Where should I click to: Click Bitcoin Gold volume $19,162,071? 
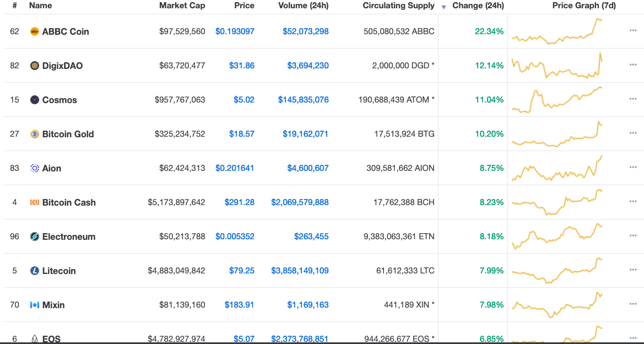pos(306,134)
